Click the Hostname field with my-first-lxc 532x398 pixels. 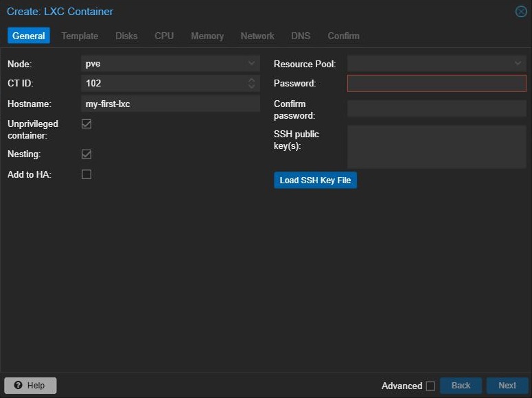coord(171,104)
